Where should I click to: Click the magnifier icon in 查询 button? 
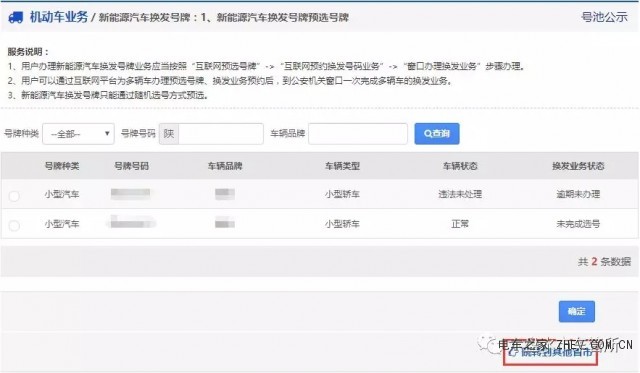[427, 133]
